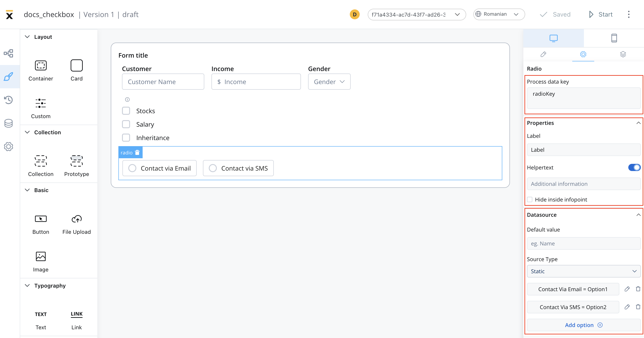Check the Salary checkbox
This screenshot has height=338, width=644.
[126, 124]
